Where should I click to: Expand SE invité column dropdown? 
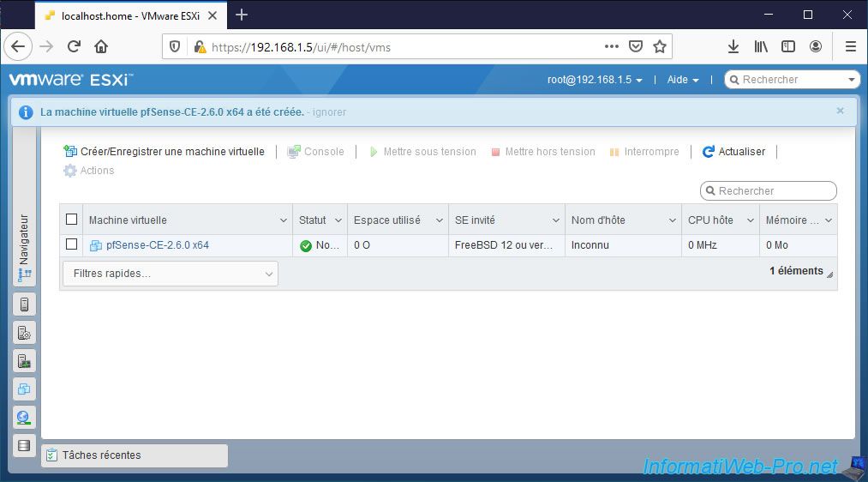tap(556, 220)
